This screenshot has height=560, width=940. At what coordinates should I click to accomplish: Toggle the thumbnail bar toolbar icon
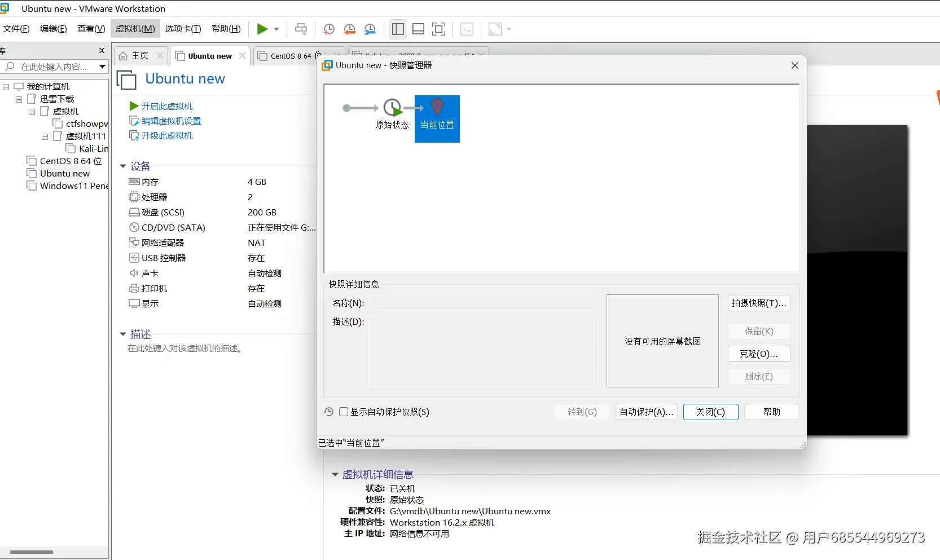click(x=418, y=29)
